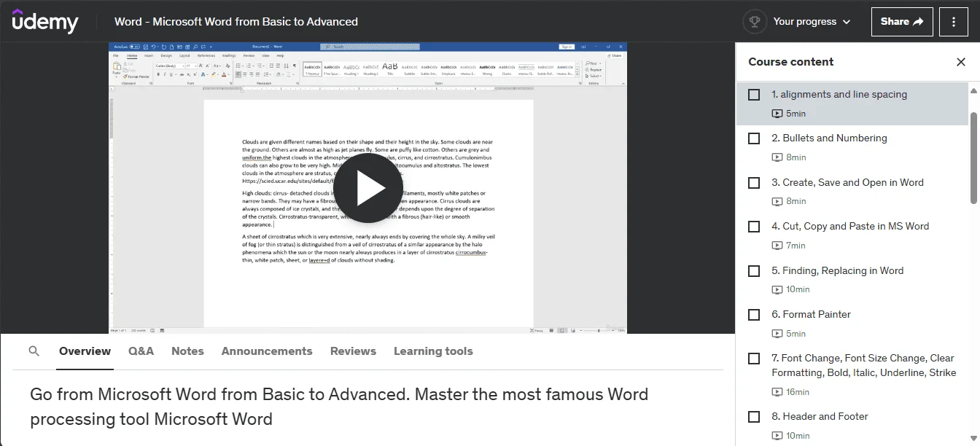The image size is (980, 446).
Task: Click video icon under Finding, Replacing in Word
Action: coord(777,289)
